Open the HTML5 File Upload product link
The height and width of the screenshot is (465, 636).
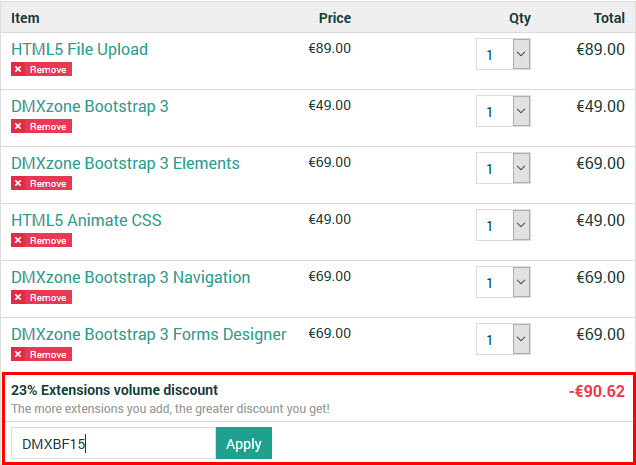pos(80,50)
